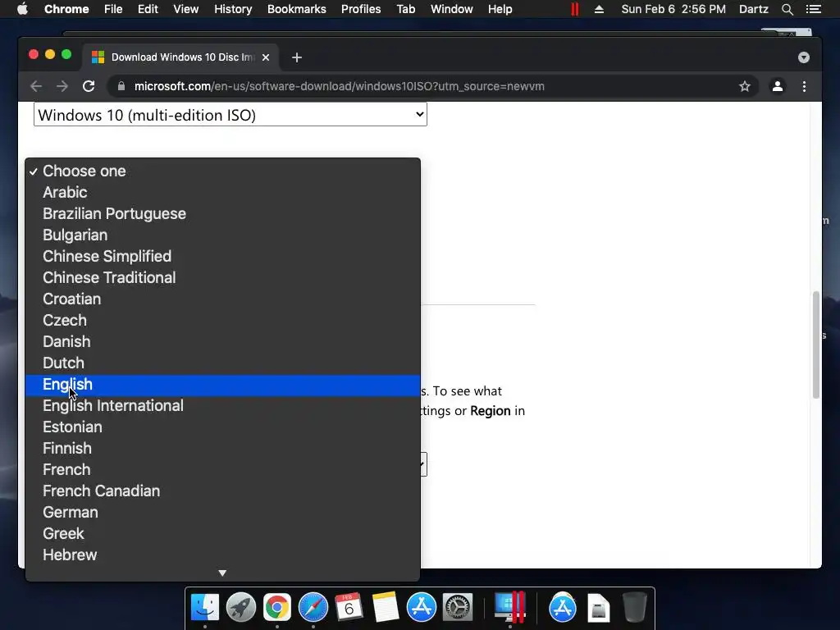This screenshot has width=840, height=630.
Task: Open the Profiles menu
Action: click(361, 9)
